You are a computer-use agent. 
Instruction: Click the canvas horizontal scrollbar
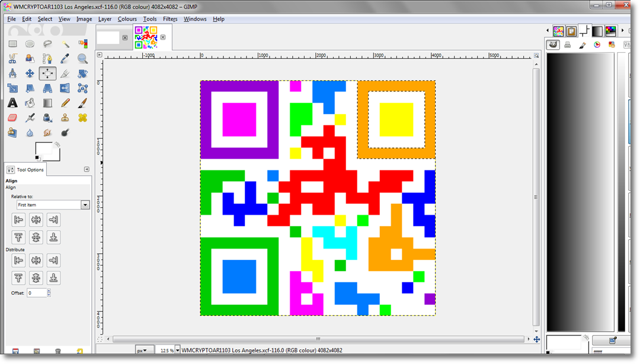[318, 339]
